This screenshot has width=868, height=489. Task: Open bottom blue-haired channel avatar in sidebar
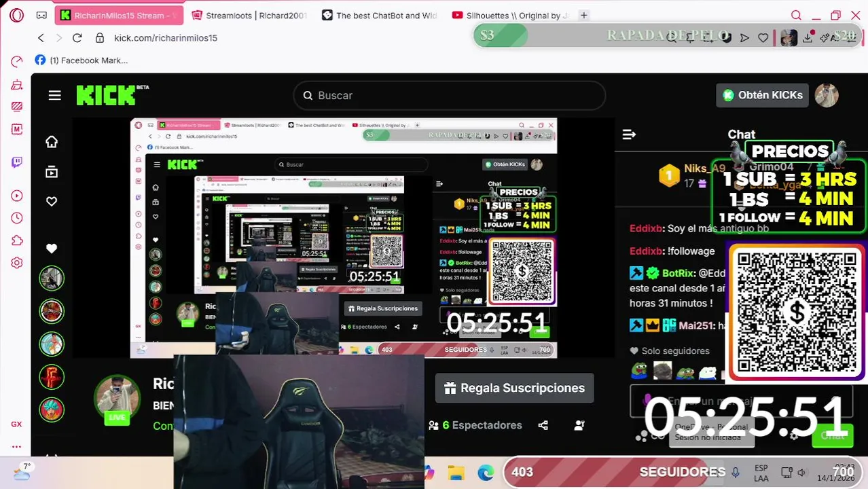[52, 410]
